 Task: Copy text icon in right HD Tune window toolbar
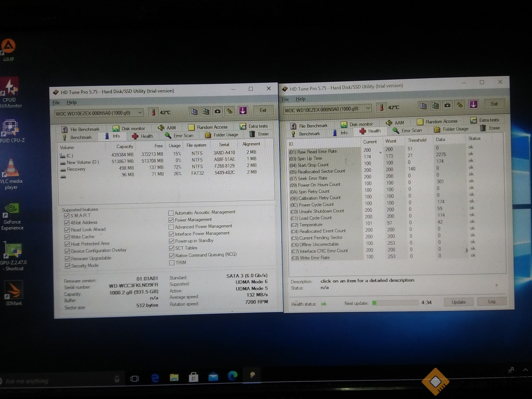tap(423, 106)
